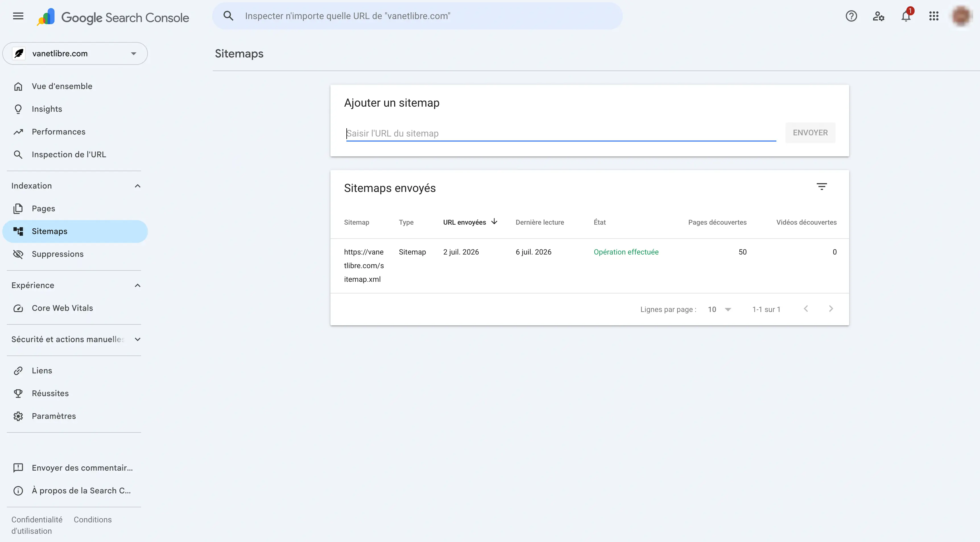Click the Performances trend icon
The image size is (980, 542).
pos(18,132)
